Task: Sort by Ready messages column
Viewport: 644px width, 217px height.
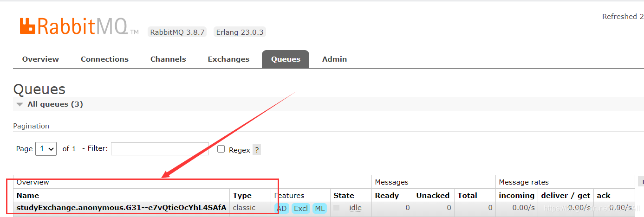Action: [x=387, y=196]
